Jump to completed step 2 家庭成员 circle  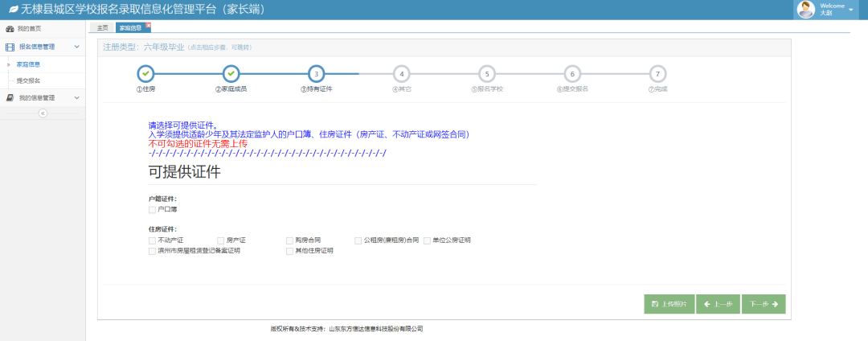point(231,74)
